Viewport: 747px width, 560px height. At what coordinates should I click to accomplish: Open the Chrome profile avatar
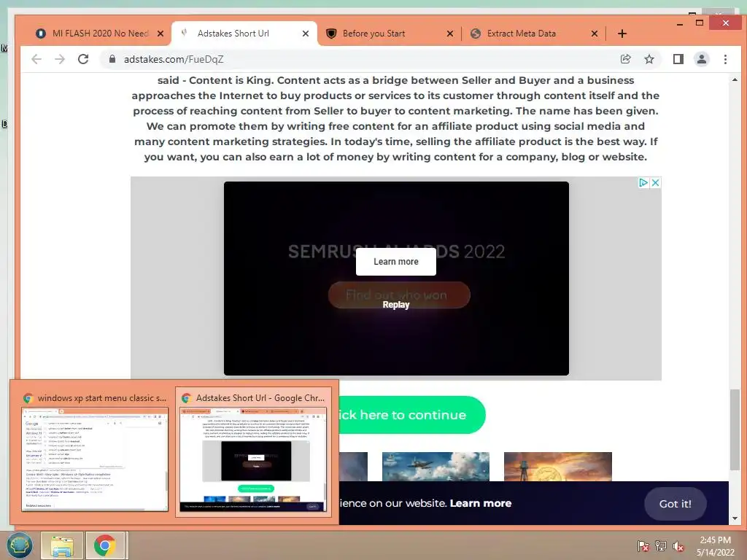[701, 59]
